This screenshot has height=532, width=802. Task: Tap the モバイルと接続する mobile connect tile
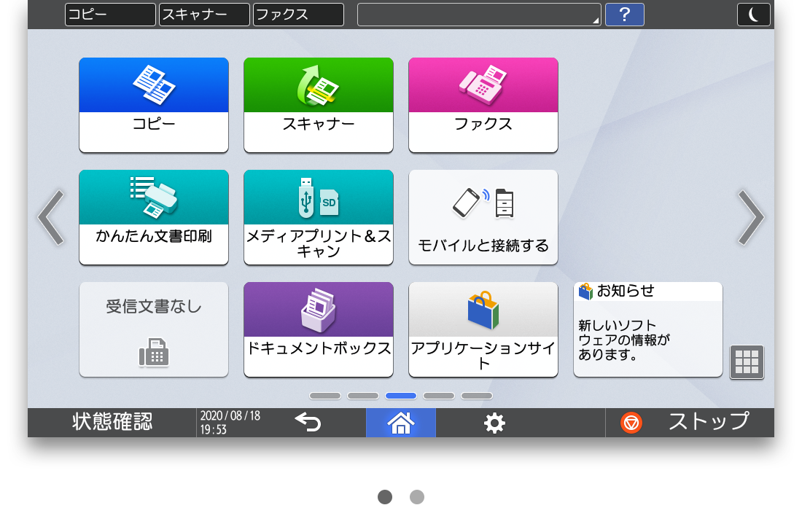coord(483,217)
